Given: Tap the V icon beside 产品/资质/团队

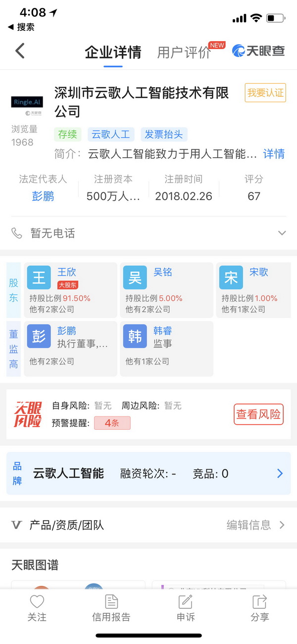Looking at the screenshot, I should pos(17,525).
